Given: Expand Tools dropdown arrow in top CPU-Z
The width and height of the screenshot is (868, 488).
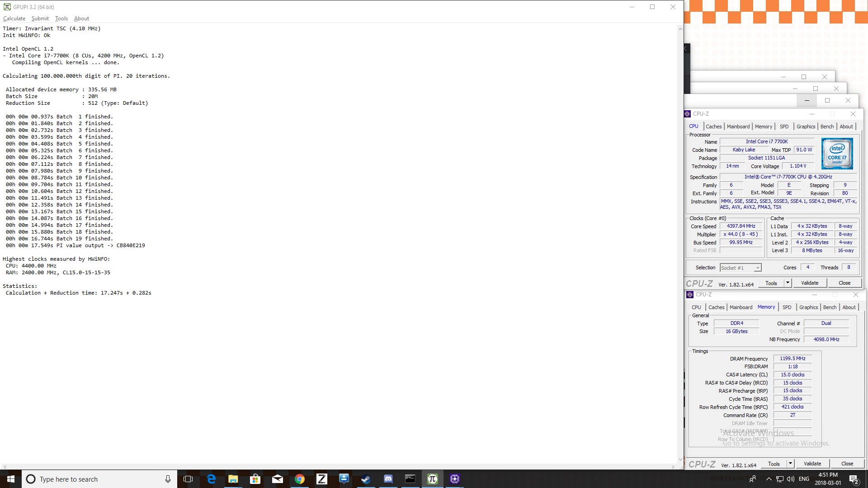Looking at the screenshot, I should click(788, 283).
